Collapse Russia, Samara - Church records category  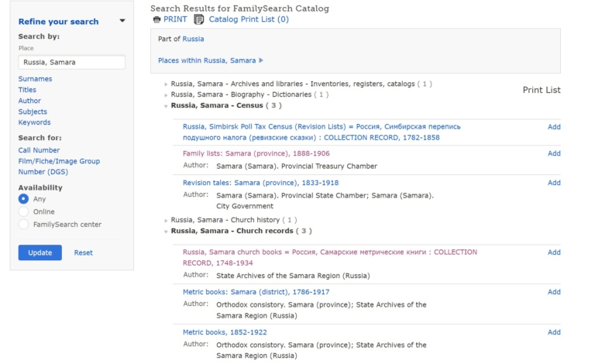pyautogui.click(x=166, y=232)
